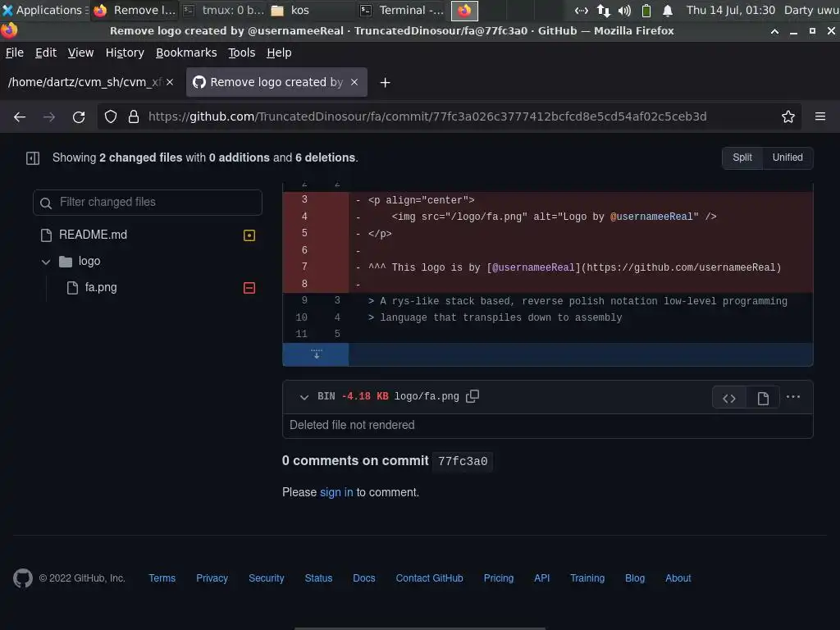
Task: Open the volume speaker tray icon
Action: pyautogui.click(x=624, y=10)
